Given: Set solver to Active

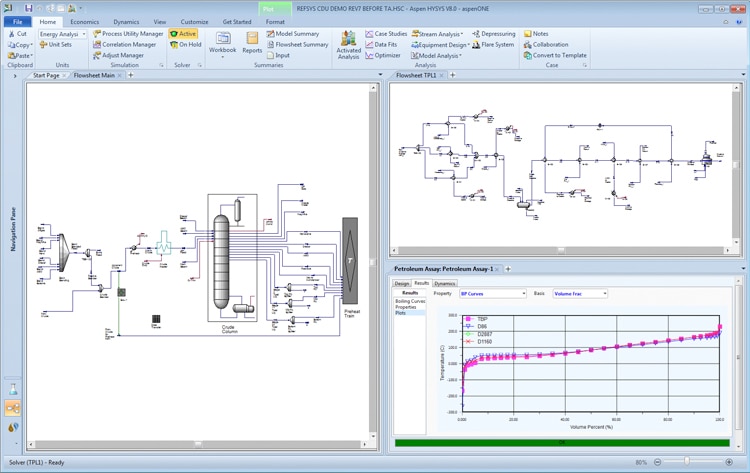Looking at the screenshot, I should point(183,34).
